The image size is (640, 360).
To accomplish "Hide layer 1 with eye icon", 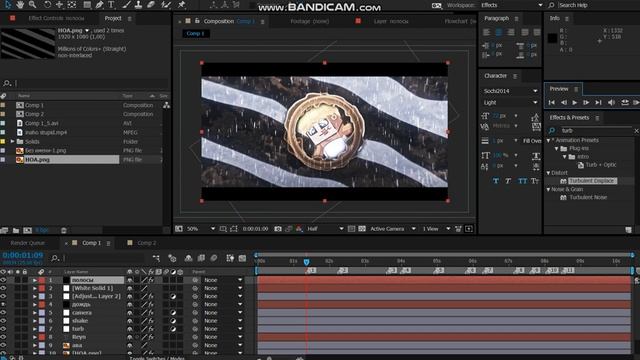I will pyautogui.click(x=3, y=280).
